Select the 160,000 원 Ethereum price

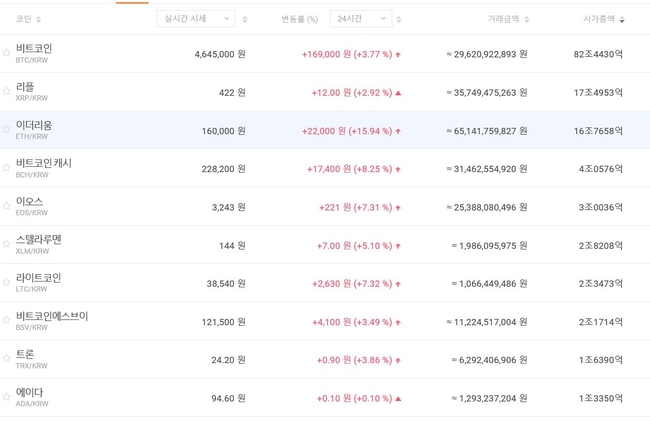click(x=223, y=131)
